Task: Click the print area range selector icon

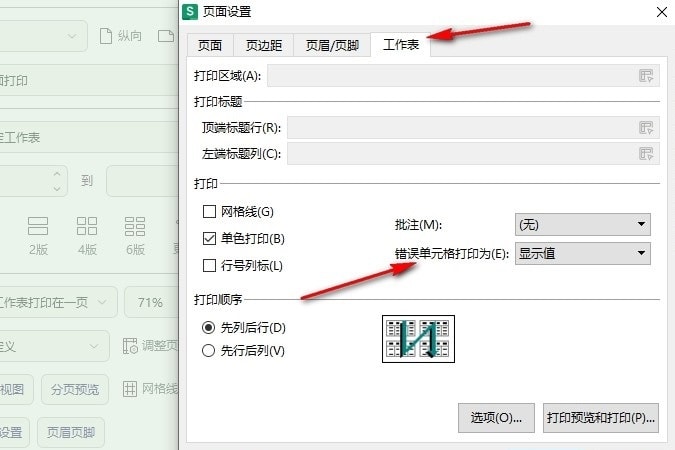Action: coord(646,76)
